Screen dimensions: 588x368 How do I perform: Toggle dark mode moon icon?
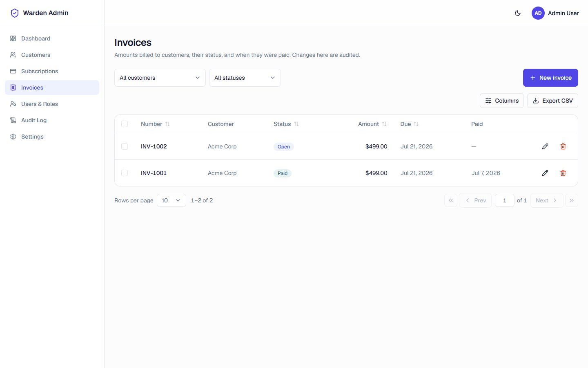(518, 13)
